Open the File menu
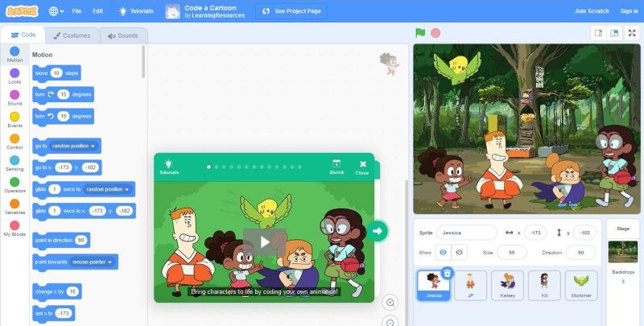This screenshot has height=326, width=644. pyautogui.click(x=76, y=11)
